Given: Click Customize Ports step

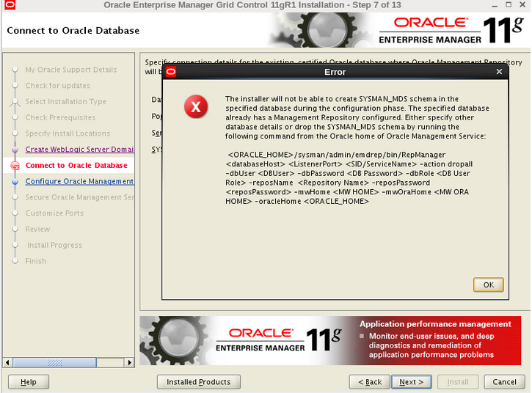Looking at the screenshot, I should pyautogui.click(x=54, y=213).
